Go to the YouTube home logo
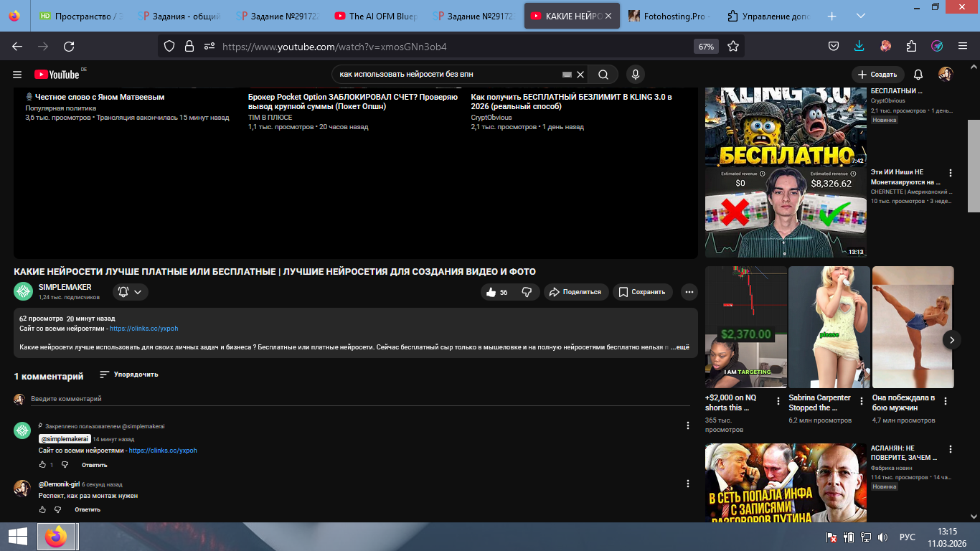The width and height of the screenshot is (980, 551). coord(57,75)
